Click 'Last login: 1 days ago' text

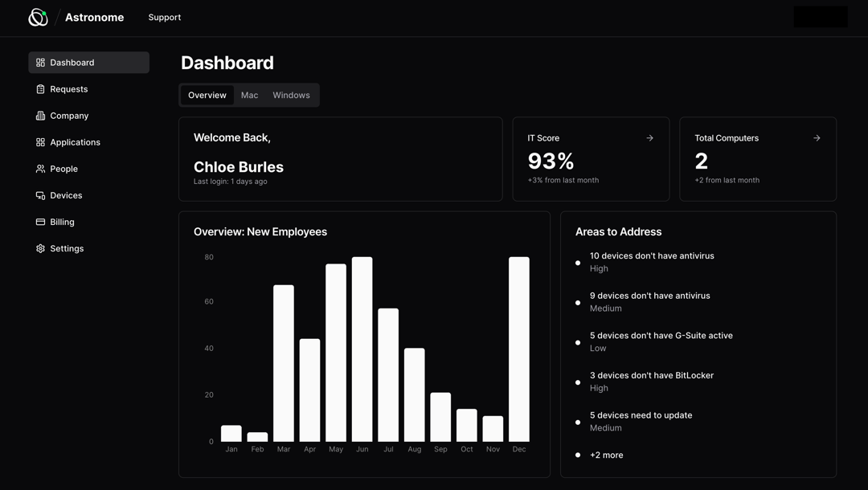231,182
